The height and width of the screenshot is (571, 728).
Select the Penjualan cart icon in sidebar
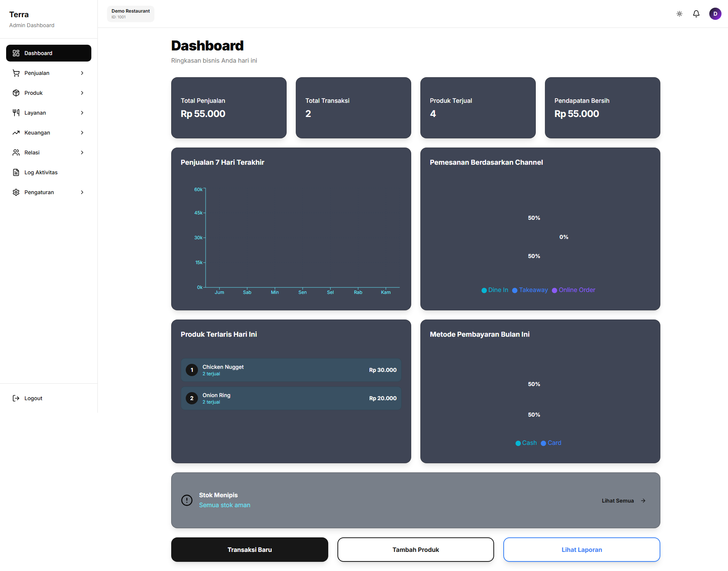coord(16,73)
